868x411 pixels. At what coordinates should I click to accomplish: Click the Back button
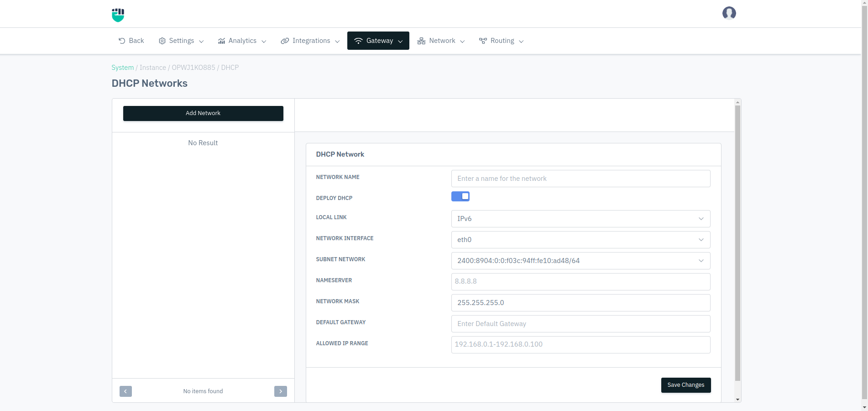coord(131,41)
